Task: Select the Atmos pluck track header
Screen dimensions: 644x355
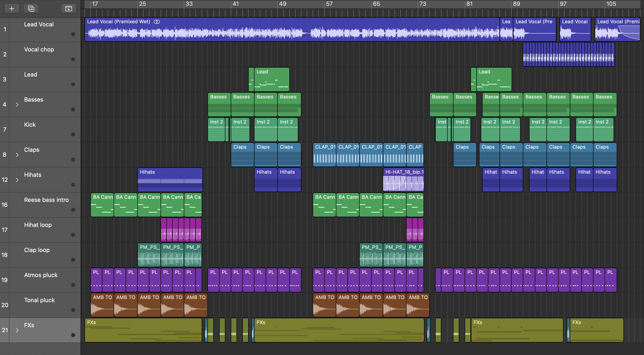Action: (41, 275)
